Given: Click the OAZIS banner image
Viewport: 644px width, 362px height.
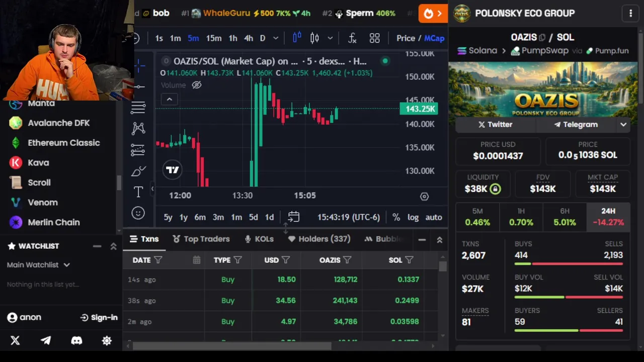Looking at the screenshot, I should pos(543,89).
